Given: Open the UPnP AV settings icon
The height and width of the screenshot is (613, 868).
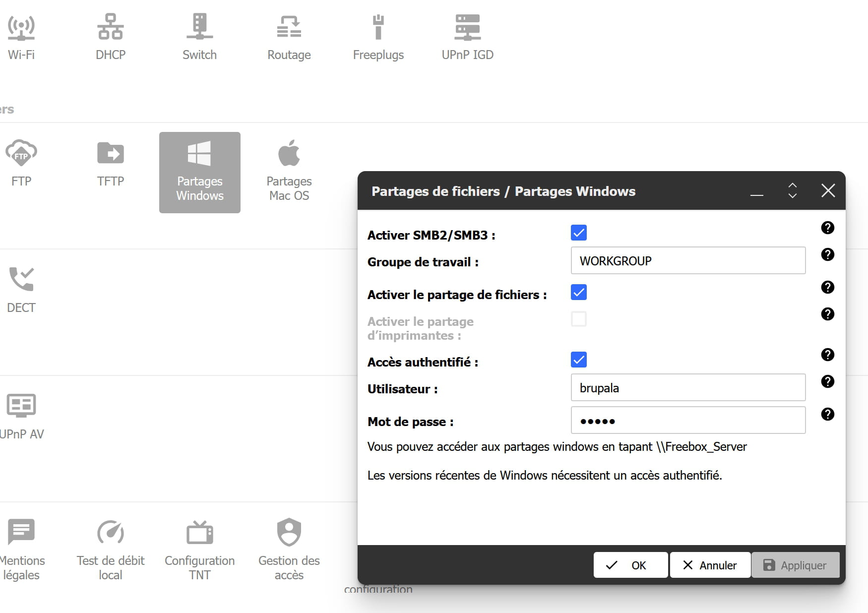Looking at the screenshot, I should [21, 417].
